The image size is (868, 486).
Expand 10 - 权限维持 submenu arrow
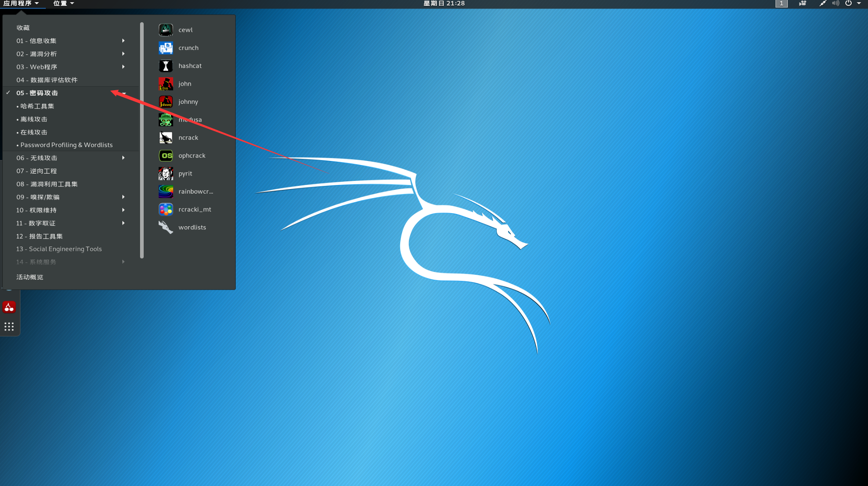[123, 210]
